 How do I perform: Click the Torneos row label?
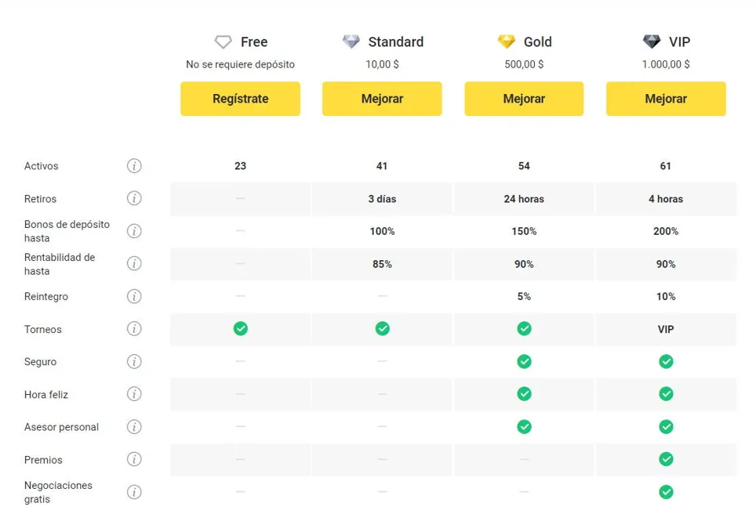point(43,329)
